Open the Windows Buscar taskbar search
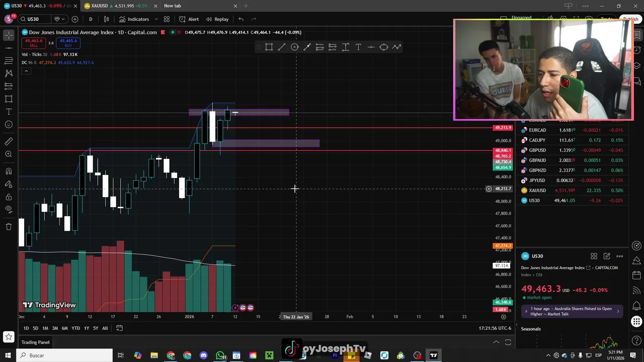This screenshot has width=644, height=362. 64,355
